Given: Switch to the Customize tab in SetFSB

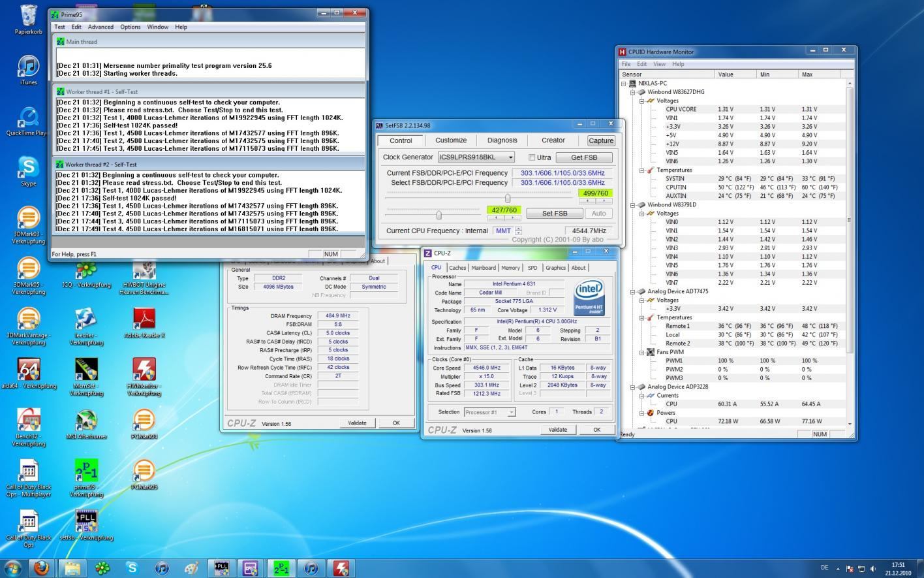Looking at the screenshot, I should click(451, 140).
